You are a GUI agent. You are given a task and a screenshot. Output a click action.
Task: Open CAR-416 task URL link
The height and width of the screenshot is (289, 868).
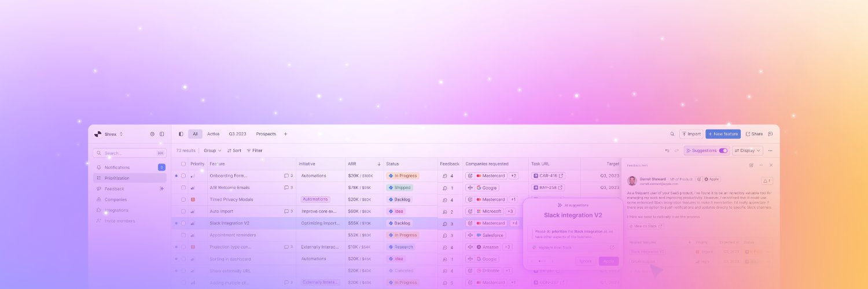tap(548, 176)
